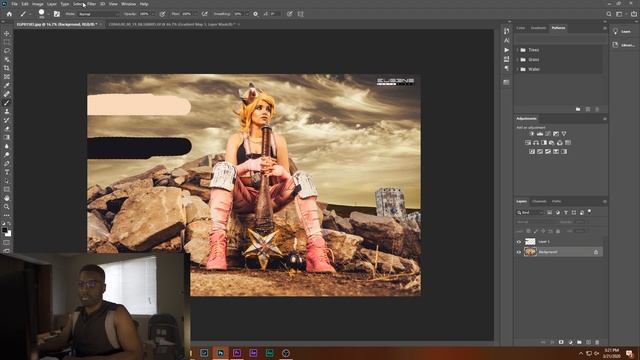Viewport: 640px width, 360px height.
Task: Toggle filter for adjustment layers
Action: 558,212
